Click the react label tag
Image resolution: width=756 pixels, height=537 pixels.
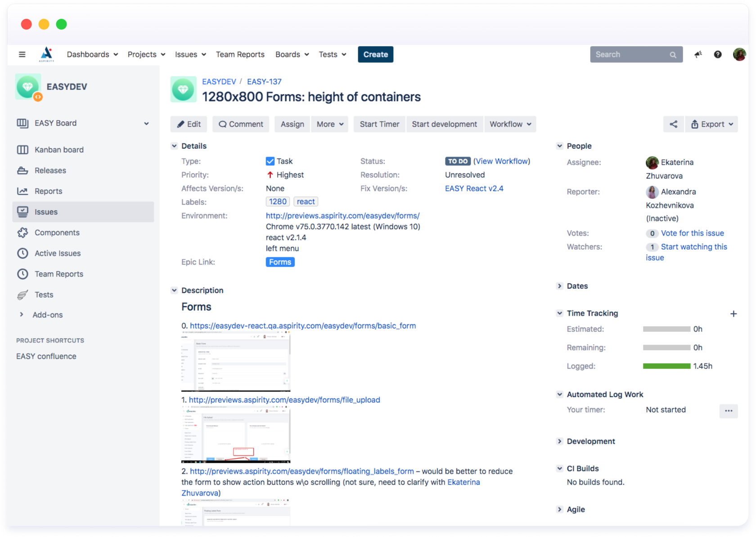tap(306, 202)
